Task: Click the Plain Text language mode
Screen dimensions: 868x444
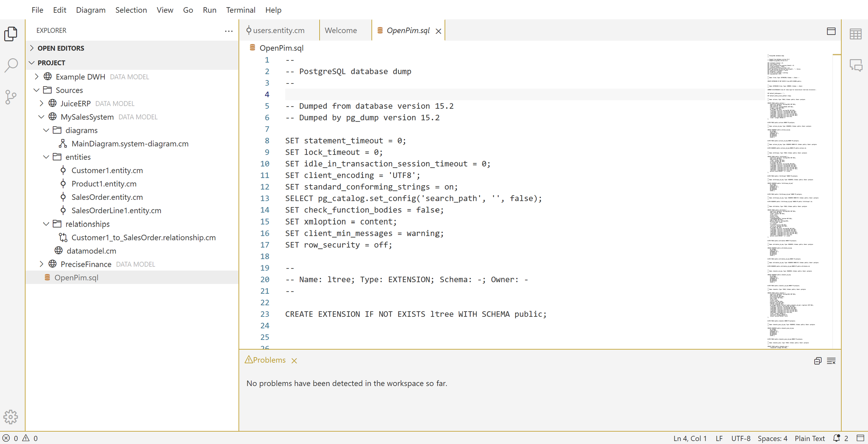Action: click(809, 438)
